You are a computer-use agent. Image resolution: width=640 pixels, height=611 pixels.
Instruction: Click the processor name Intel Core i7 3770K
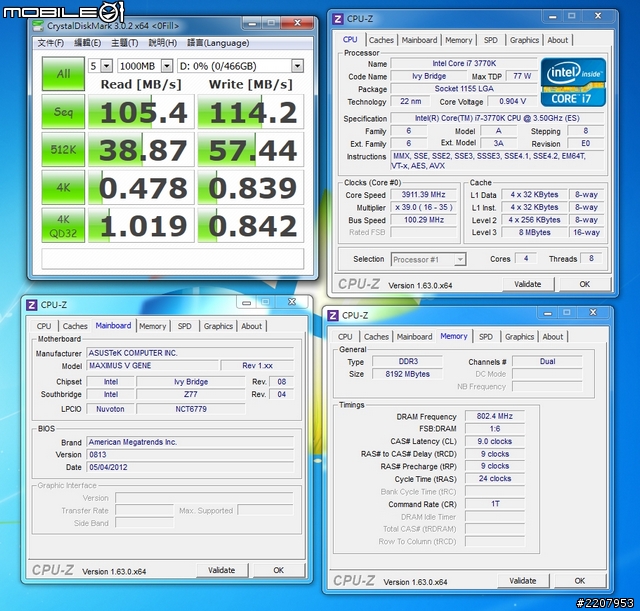tap(464, 63)
